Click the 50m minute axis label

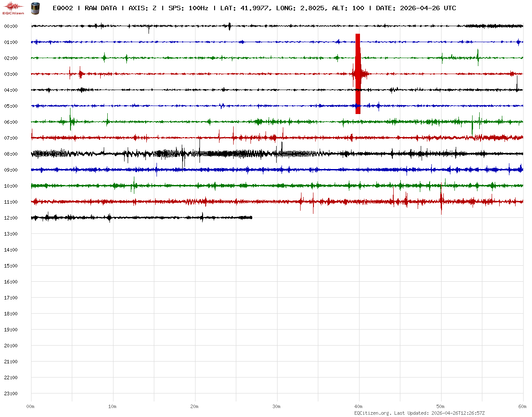click(441, 406)
